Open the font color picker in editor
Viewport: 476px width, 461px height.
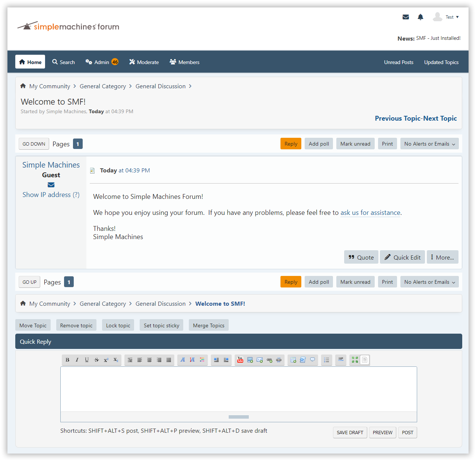tap(202, 360)
